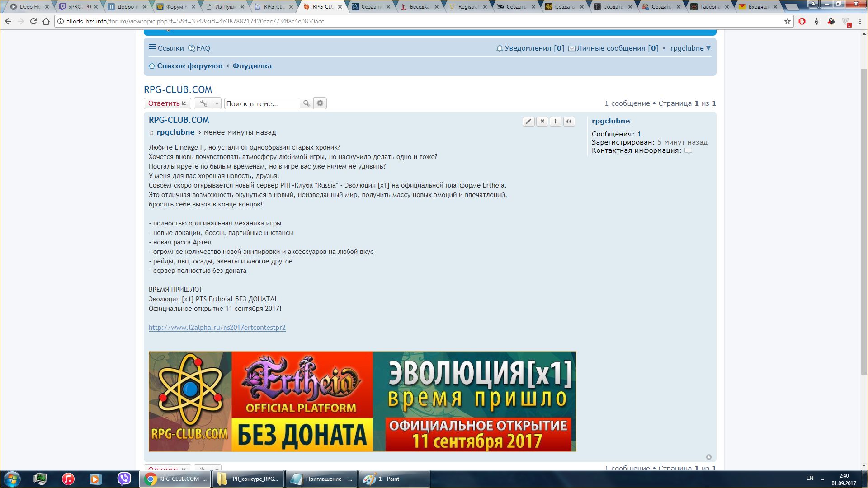Click the browser Forward arrow

pos(21,21)
